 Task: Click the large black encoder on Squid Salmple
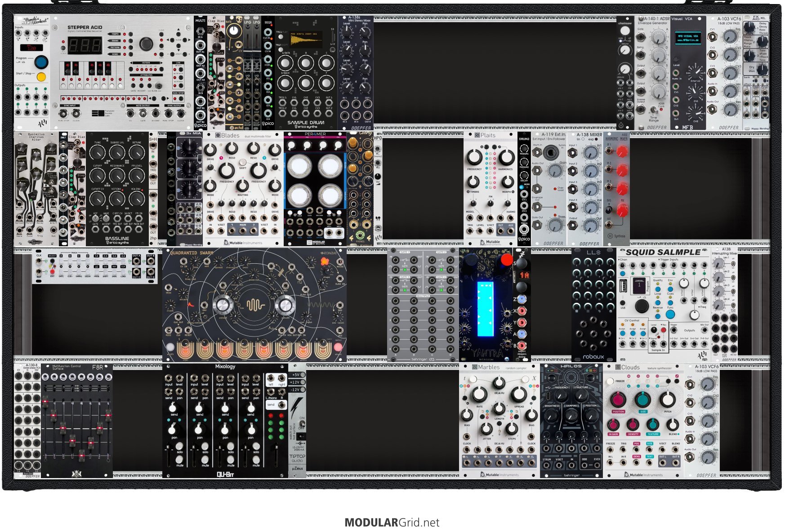click(642, 306)
